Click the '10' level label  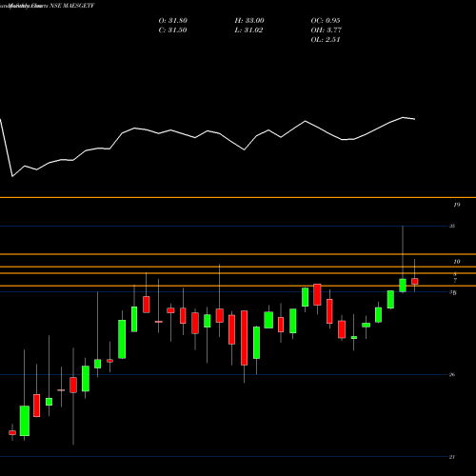tap(456, 262)
